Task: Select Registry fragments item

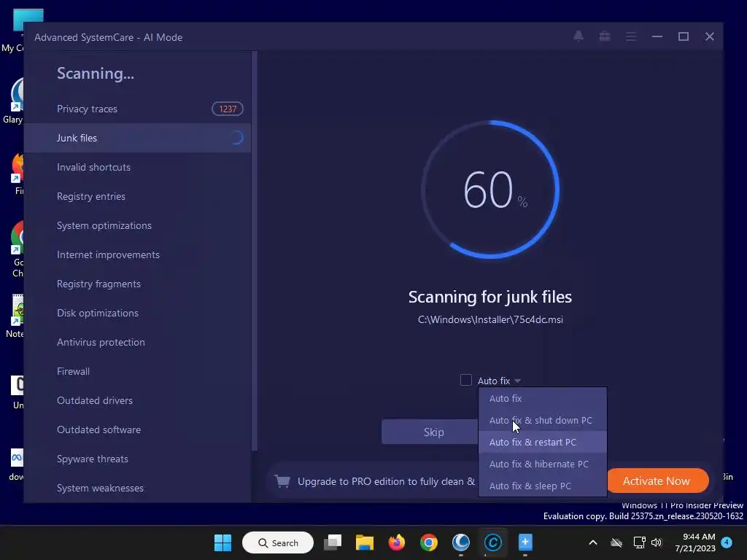Action: 138,284
